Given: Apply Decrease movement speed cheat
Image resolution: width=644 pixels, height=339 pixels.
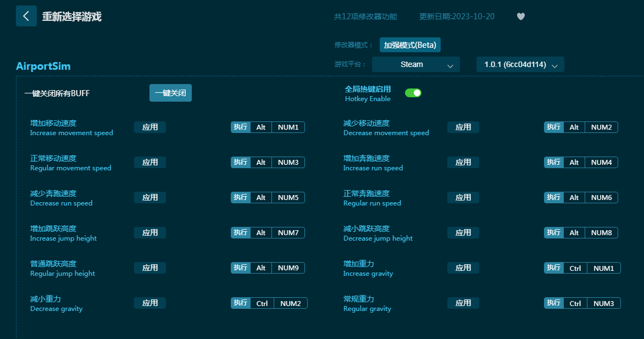Looking at the screenshot, I should tap(463, 127).
